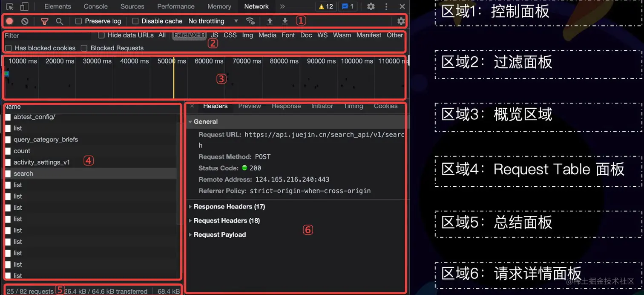The height and width of the screenshot is (295, 644).
Task: Open the Response tab of request details
Action: pos(286,106)
